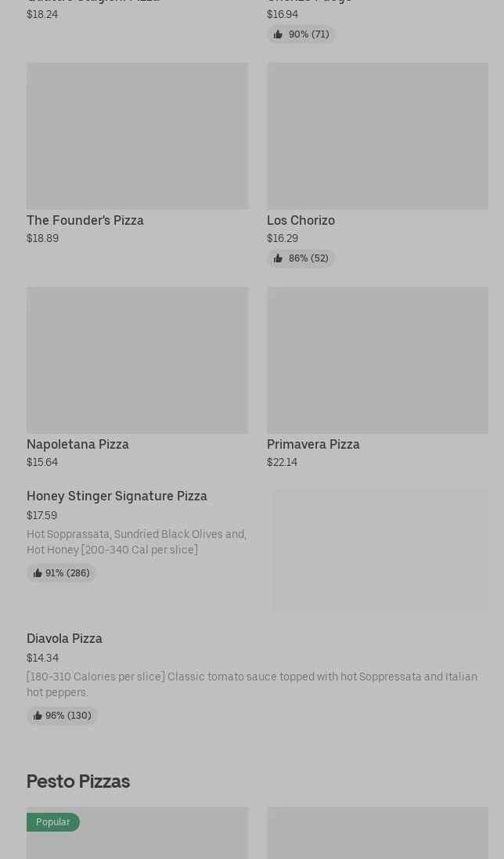The height and width of the screenshot is (859, 504).
Task: Click thumbs-up icon beside 90% (71) rating
Action: click(278, 34)
